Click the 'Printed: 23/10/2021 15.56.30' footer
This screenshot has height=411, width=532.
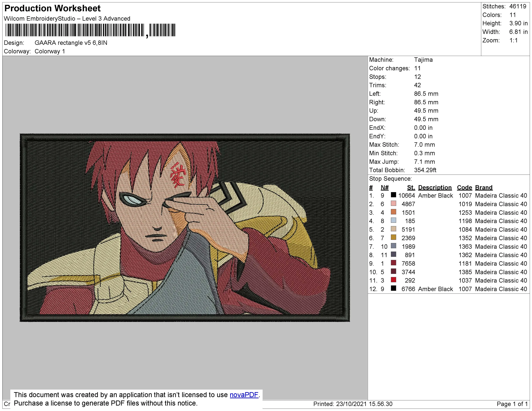point(353,404)
